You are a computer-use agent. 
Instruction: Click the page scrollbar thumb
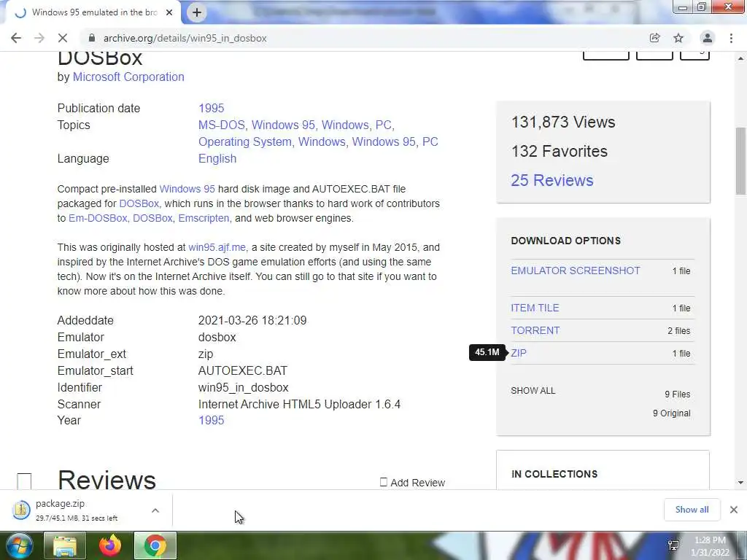[740, 161]
